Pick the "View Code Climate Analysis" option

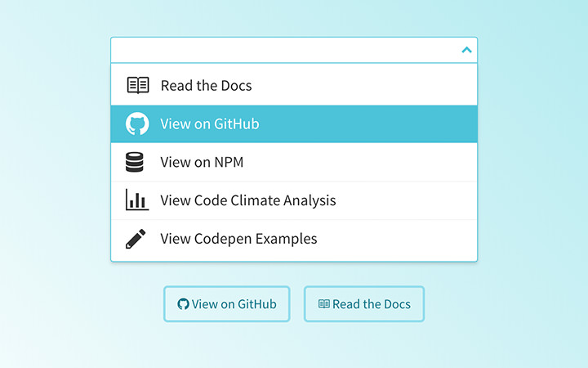coord(248,200)
